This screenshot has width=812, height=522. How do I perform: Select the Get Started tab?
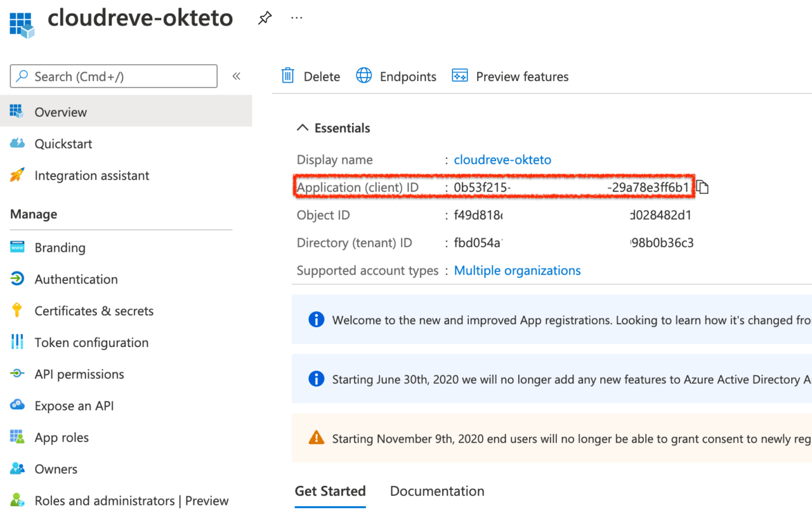(x=330, y=491)
